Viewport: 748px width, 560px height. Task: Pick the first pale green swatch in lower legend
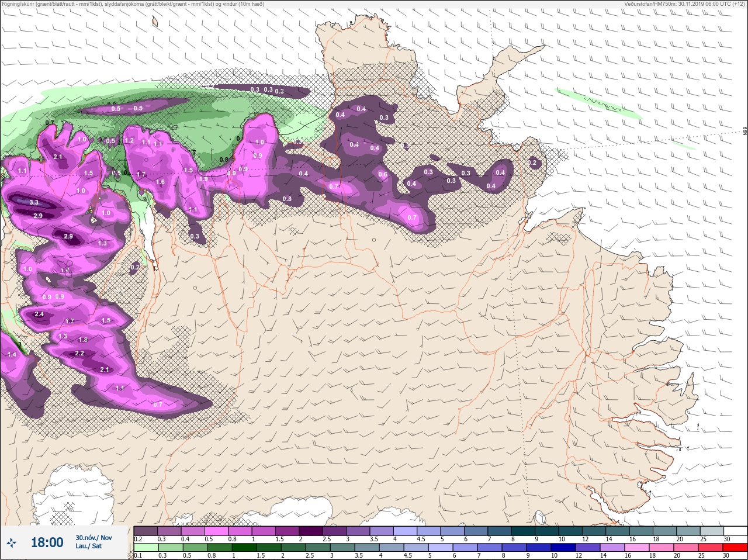(146, 548)
